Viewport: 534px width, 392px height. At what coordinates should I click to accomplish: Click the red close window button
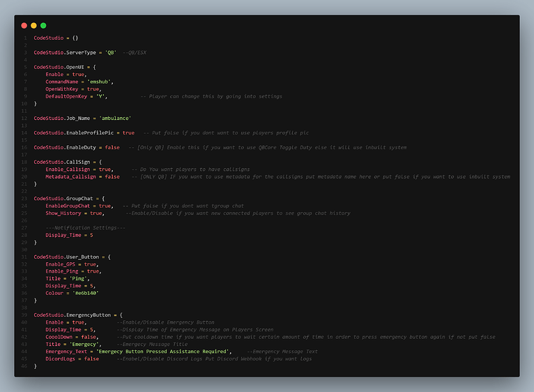24,25
